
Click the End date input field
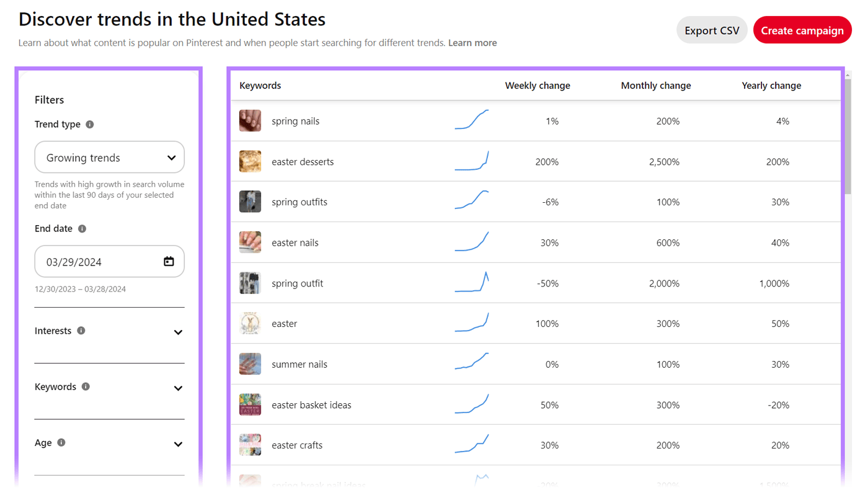tap(93, 261)
